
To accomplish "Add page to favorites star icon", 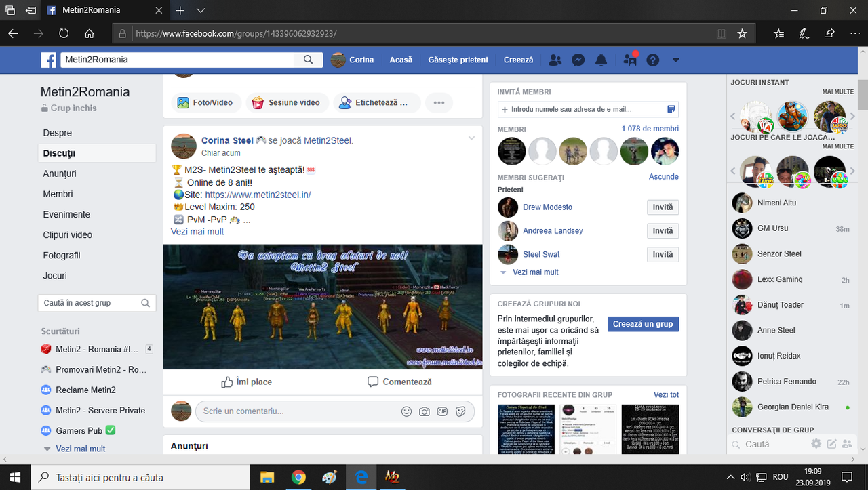I will 742,33.
